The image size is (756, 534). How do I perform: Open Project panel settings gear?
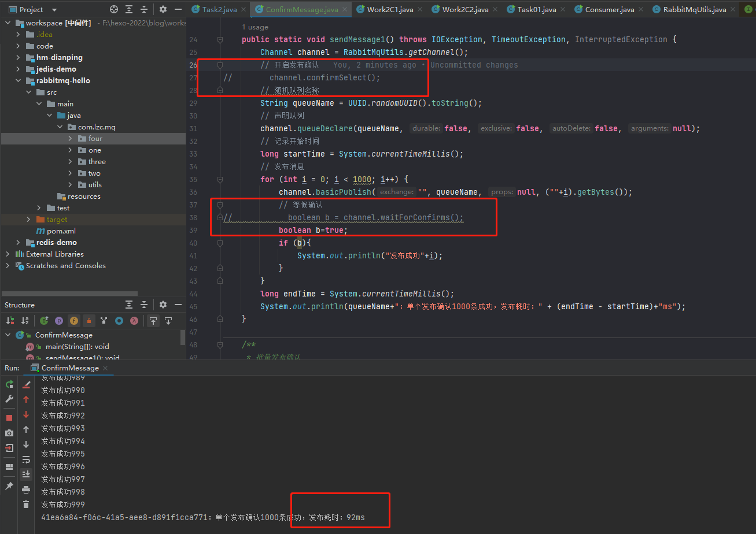coord(163,9)
